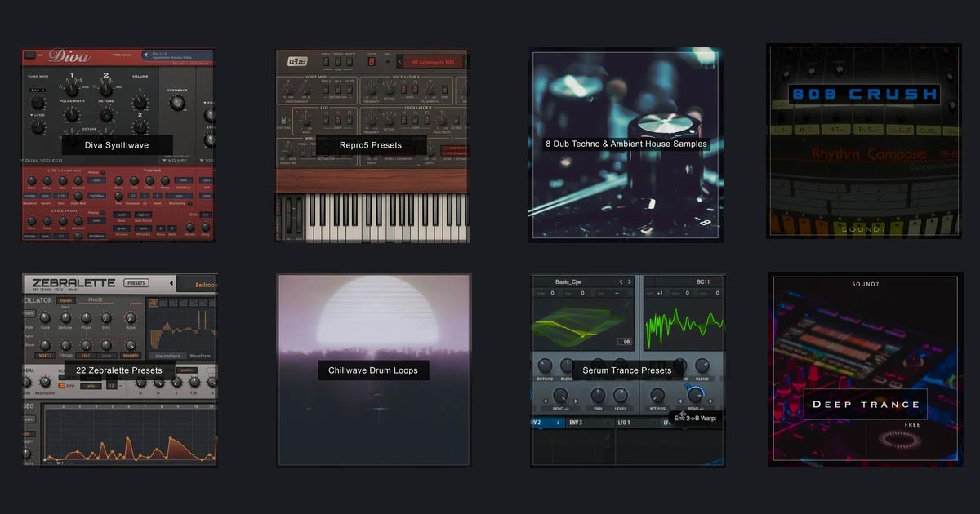Open the Chillwave Drum Loops label

(373, 370)
